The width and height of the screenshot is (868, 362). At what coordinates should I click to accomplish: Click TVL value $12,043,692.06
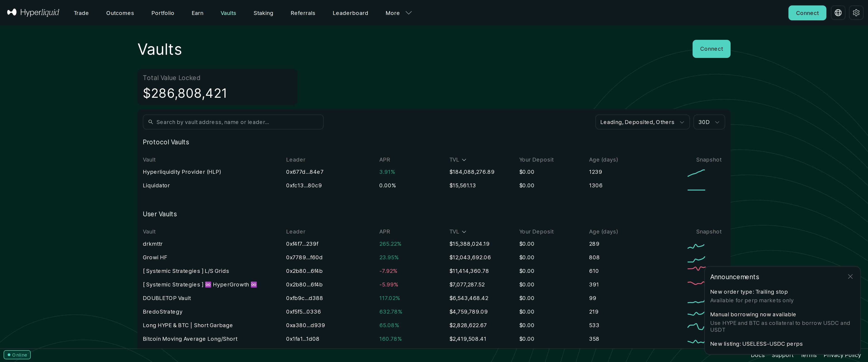[x=470, y=257]
